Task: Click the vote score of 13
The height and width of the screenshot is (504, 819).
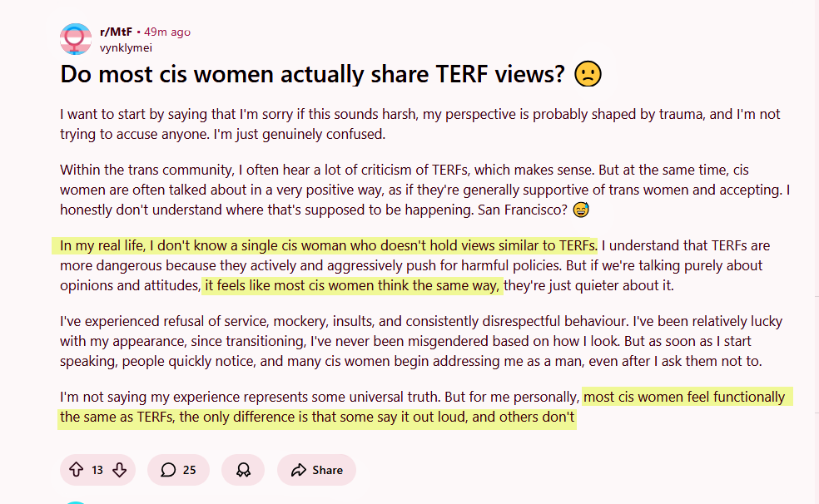Action: pos(97,470)
